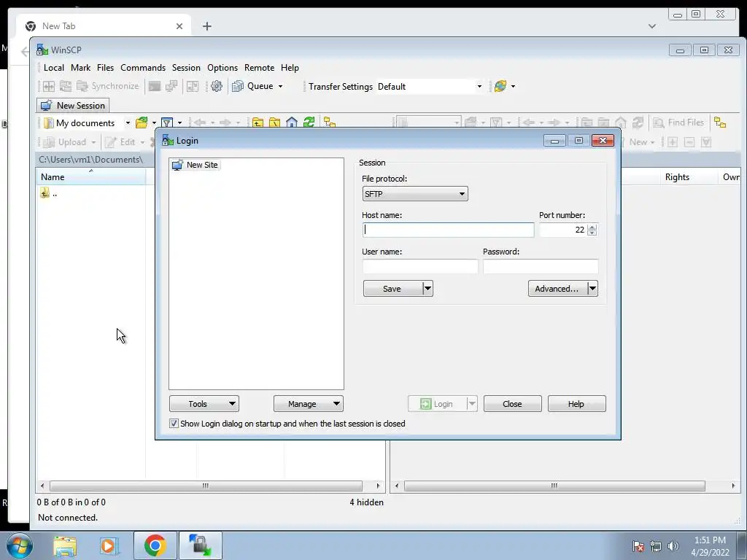Click the Help button in Login dialog
Viewport: 747px width, 560px height.
click(576, 404)
